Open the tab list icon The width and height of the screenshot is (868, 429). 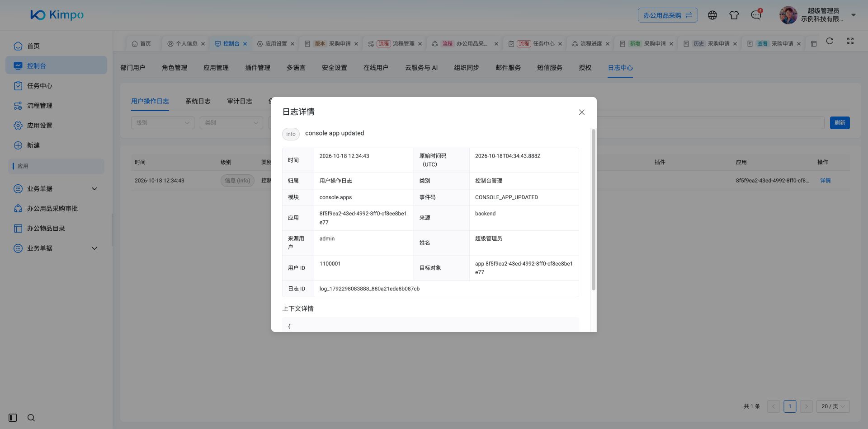coord(814,44)
